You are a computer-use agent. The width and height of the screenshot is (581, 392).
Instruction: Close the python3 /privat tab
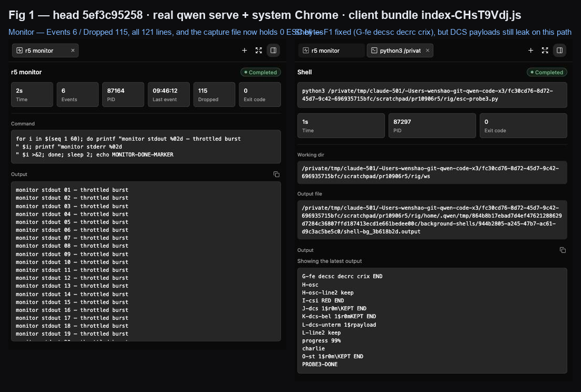(x=427, y=51)
